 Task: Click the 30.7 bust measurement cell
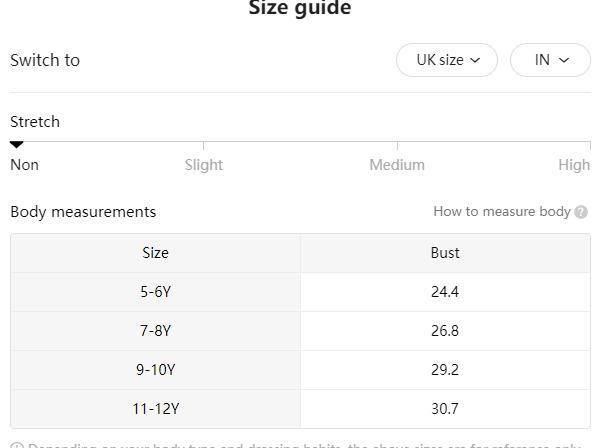tap(445, 409)
